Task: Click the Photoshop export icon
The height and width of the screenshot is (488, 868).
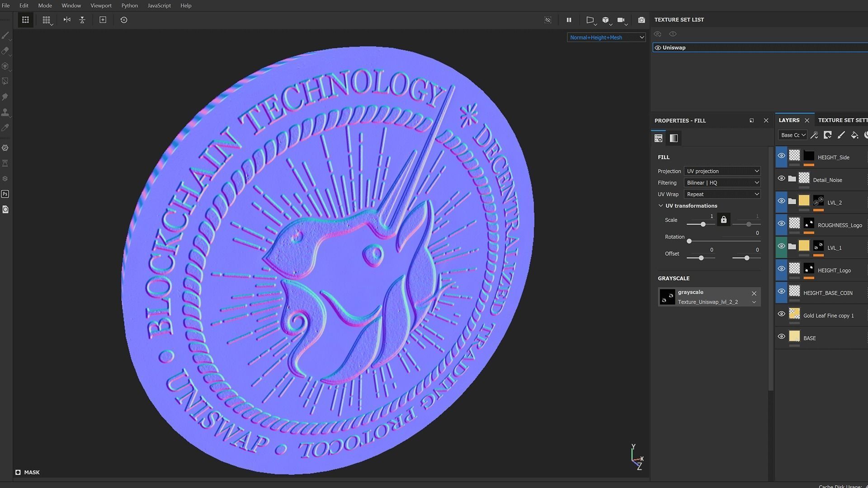Action: tap(5, 194)
